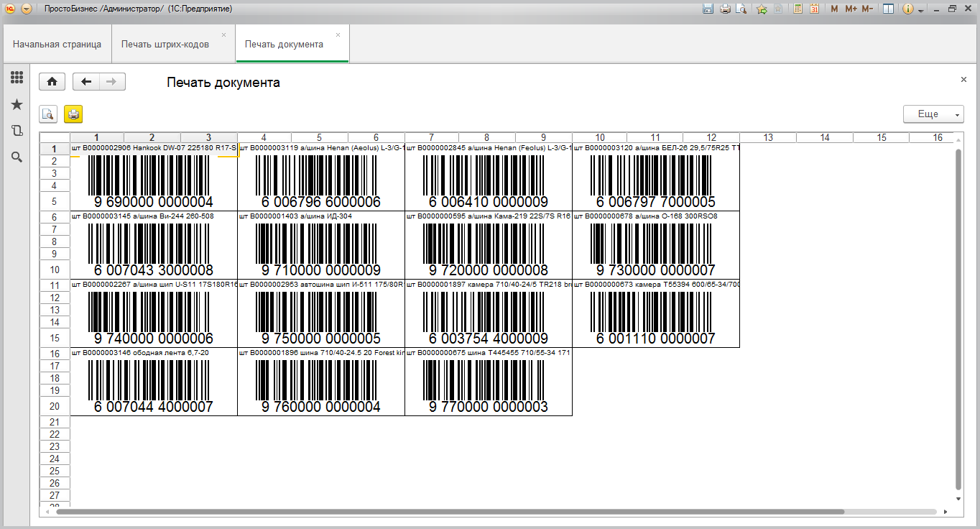Image resolution: width=980 pixels, height=529 pixels.
Task: Expand the Еще dropdown menu
Action: click(x=933, y=114)
